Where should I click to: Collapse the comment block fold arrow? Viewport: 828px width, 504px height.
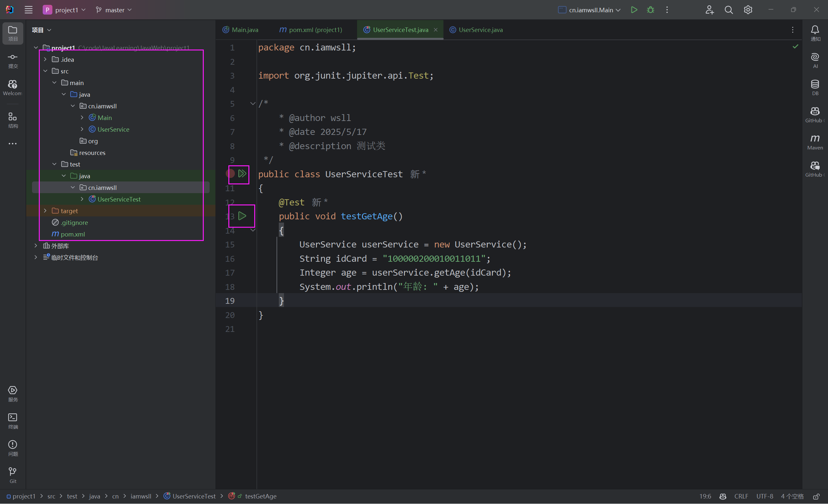tap(253, 104)
